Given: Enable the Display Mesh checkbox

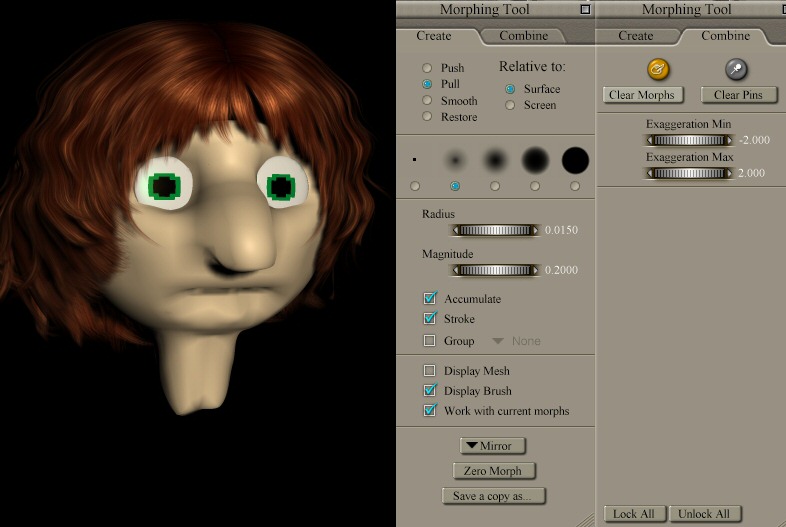Looking at the screenshot, I should point(429,371).
